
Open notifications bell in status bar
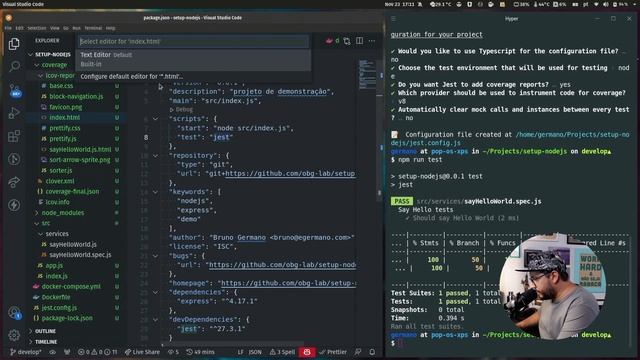(x=372, y=352)
